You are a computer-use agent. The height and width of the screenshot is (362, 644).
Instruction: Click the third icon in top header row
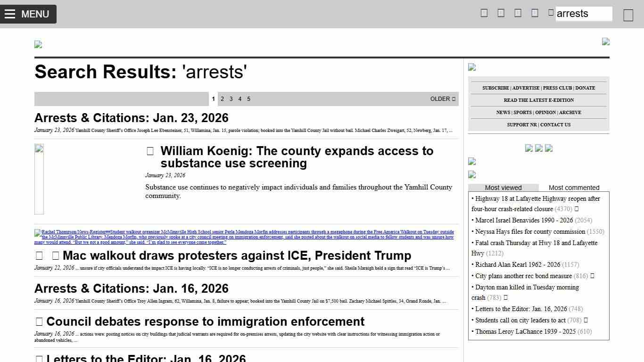tap(518, 13)
